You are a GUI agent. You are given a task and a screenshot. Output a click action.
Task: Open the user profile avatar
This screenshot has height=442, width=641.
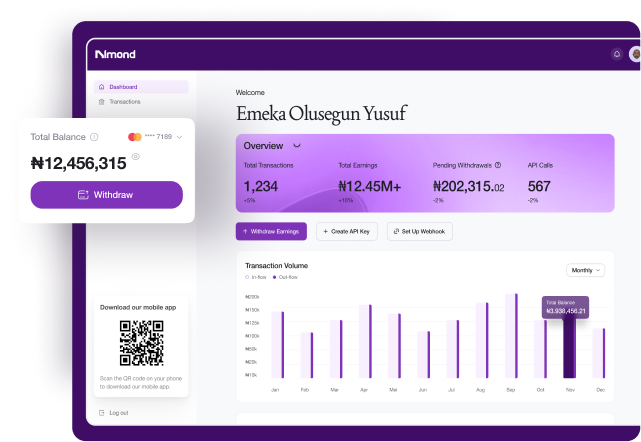634,54
